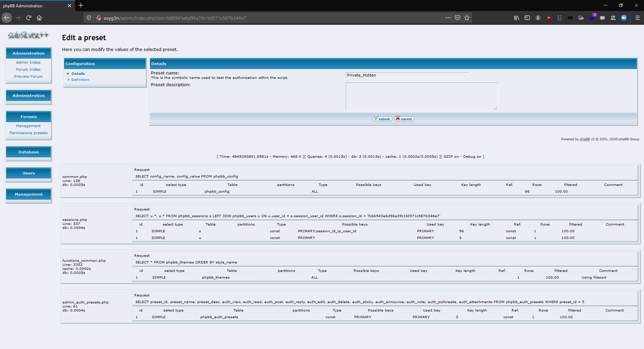Click the 'Using filesort' comment cell

tap(594, 277)
